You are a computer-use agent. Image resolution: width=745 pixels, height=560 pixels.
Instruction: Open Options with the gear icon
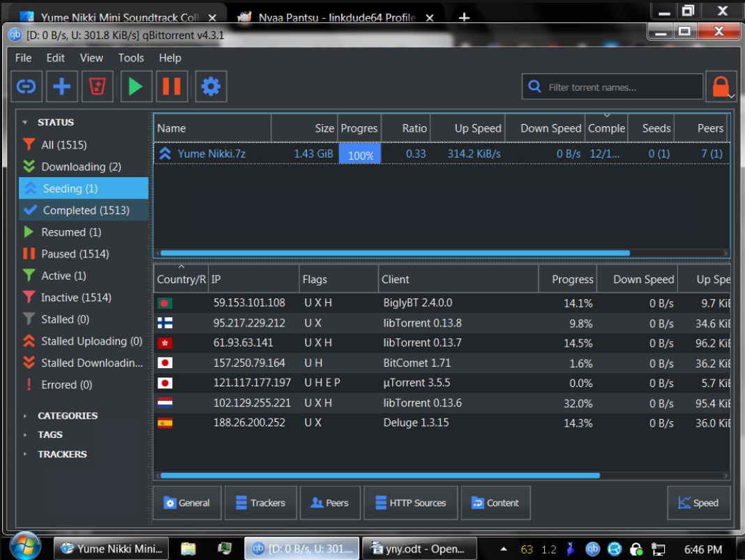pyautogui.click(x=211, y=86)
